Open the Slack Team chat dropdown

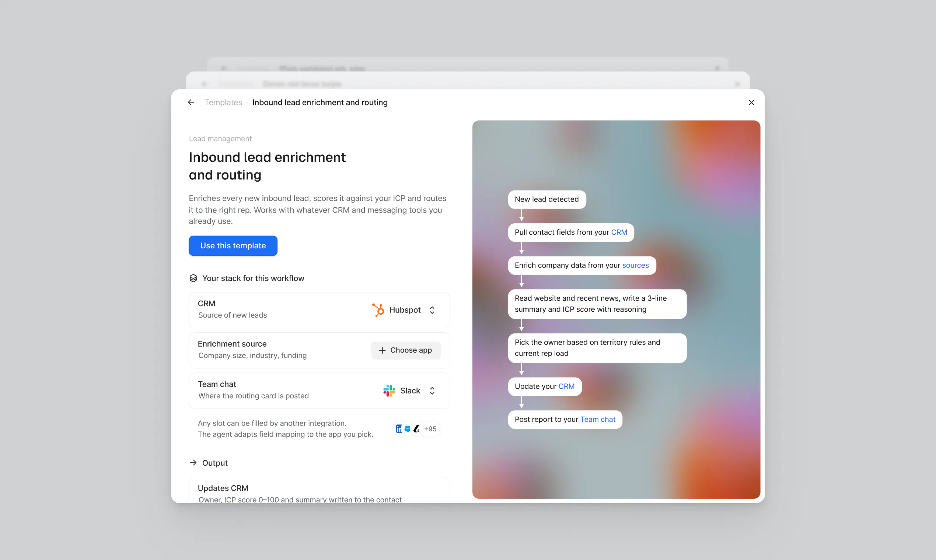click(409, 390)
